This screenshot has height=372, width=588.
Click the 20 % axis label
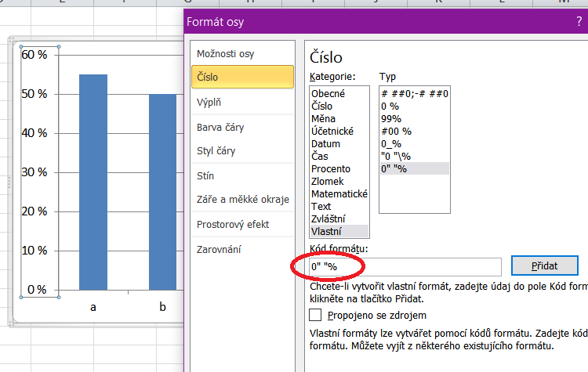[34, 211]
